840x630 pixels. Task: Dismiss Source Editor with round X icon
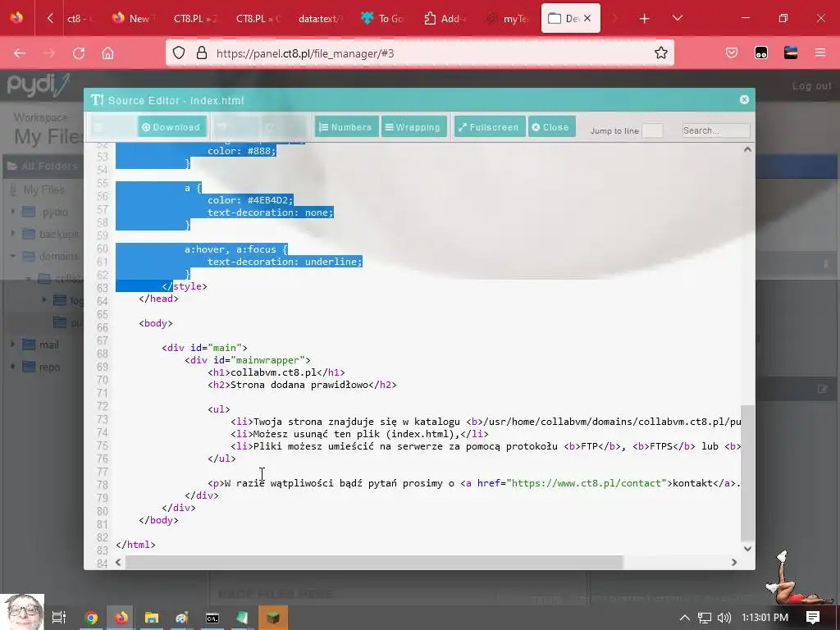[x=744, y=99]
